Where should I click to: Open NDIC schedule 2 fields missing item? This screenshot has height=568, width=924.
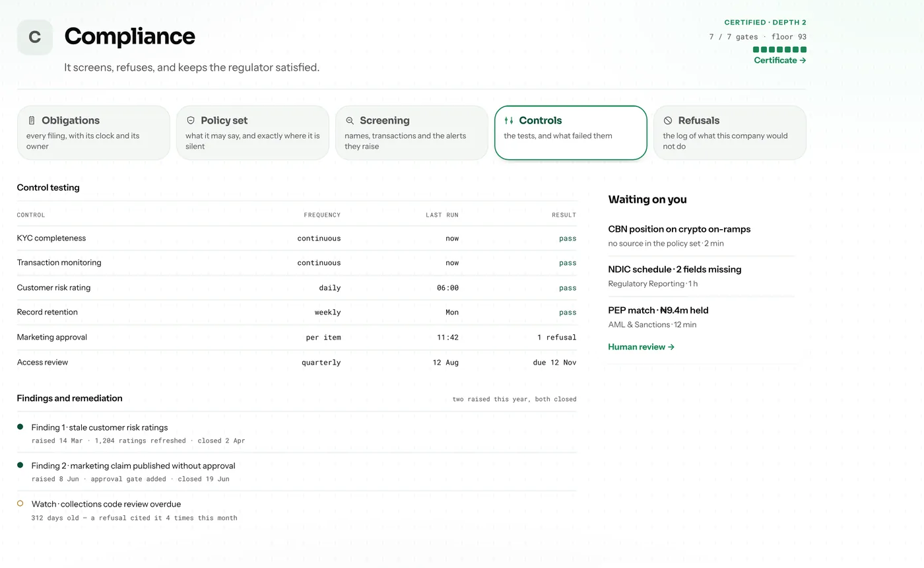pyautogui.click(x=702, y=276)
